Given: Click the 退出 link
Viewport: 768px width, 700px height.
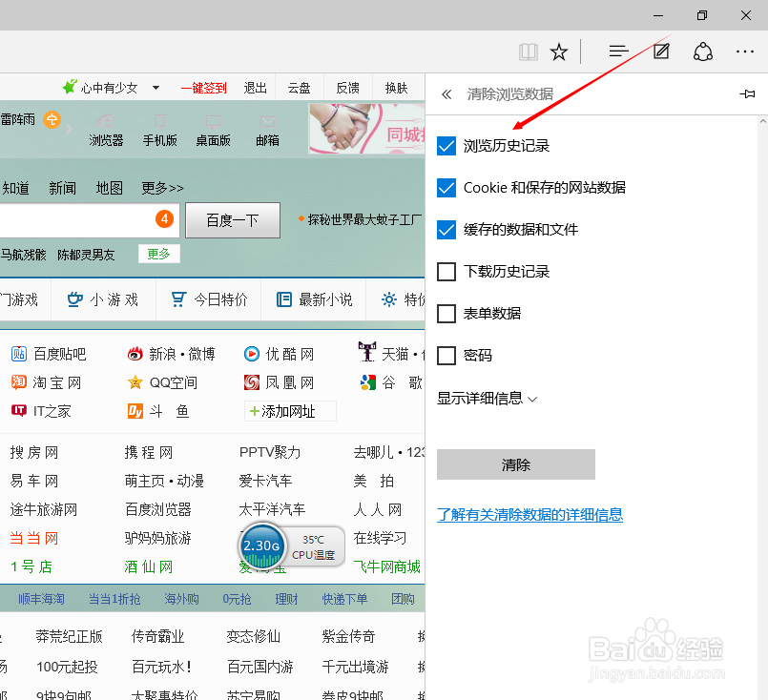Looking at the screenshot, I should 255,88.
